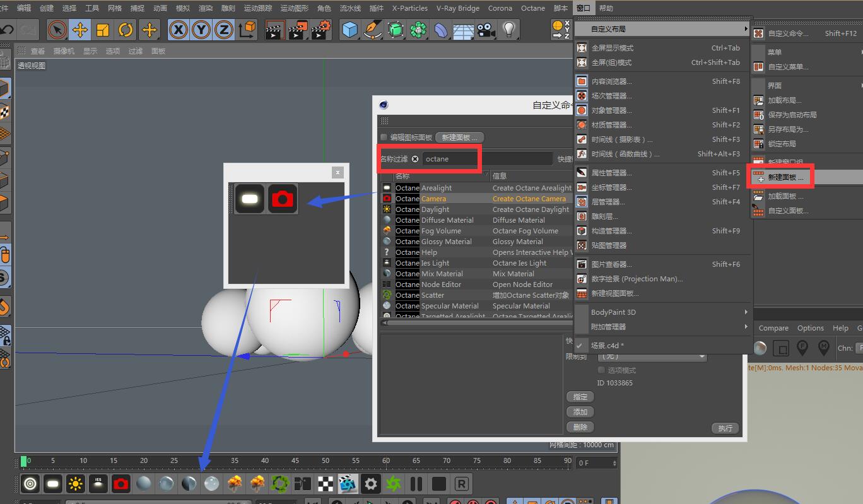Click Octane Scatter green ring icon

tap(279, 484)
